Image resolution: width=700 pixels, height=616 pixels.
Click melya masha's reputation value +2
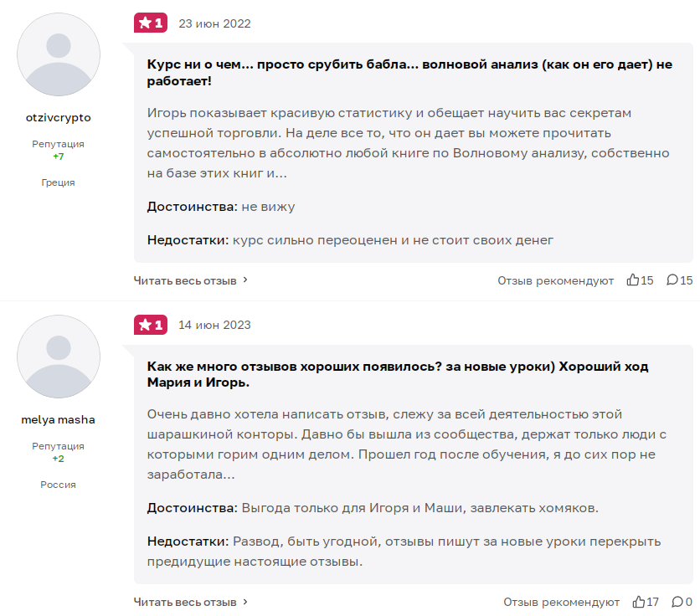59,459
